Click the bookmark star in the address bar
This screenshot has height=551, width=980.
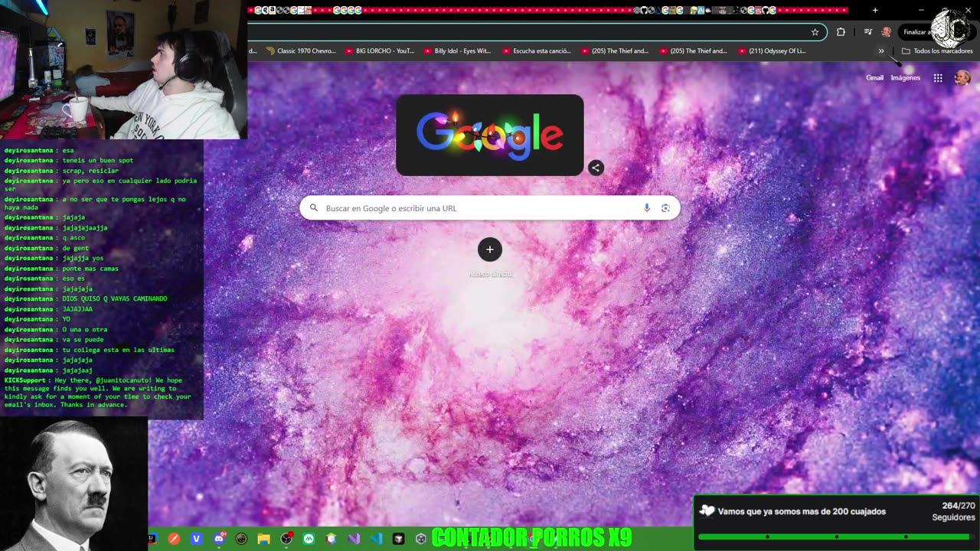815,32
